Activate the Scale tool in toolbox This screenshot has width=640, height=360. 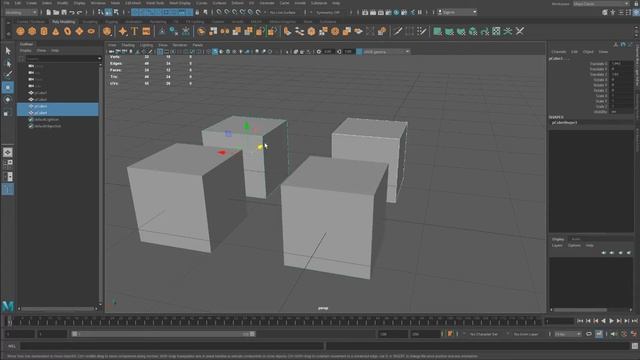pos(8,112)
